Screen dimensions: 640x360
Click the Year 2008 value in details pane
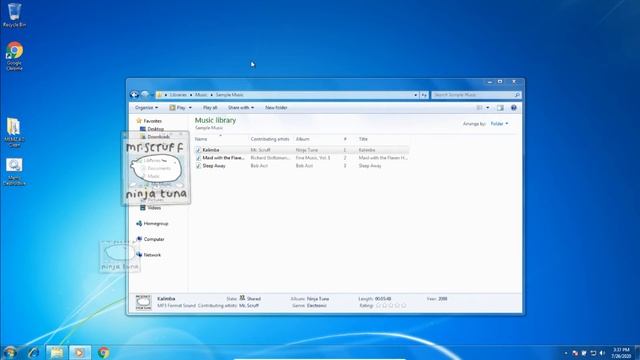443,299
